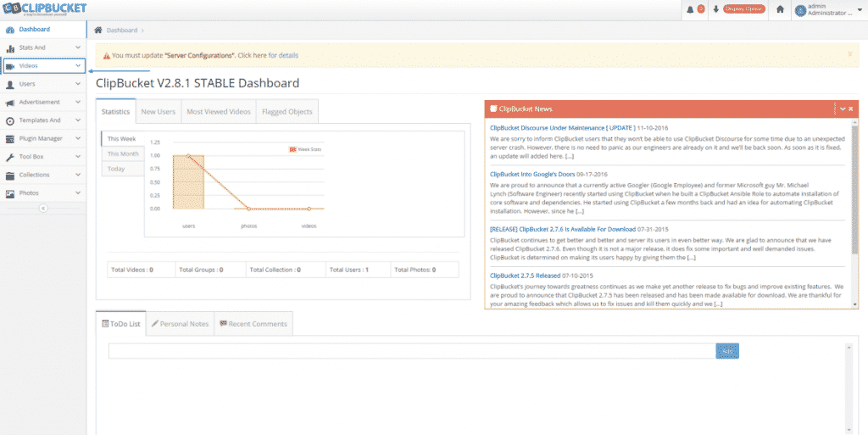Collapse the sidebar using the double-arrow icon
Image resolution: width=868 pixels, height=435 pixels.
tap(43, 209)
